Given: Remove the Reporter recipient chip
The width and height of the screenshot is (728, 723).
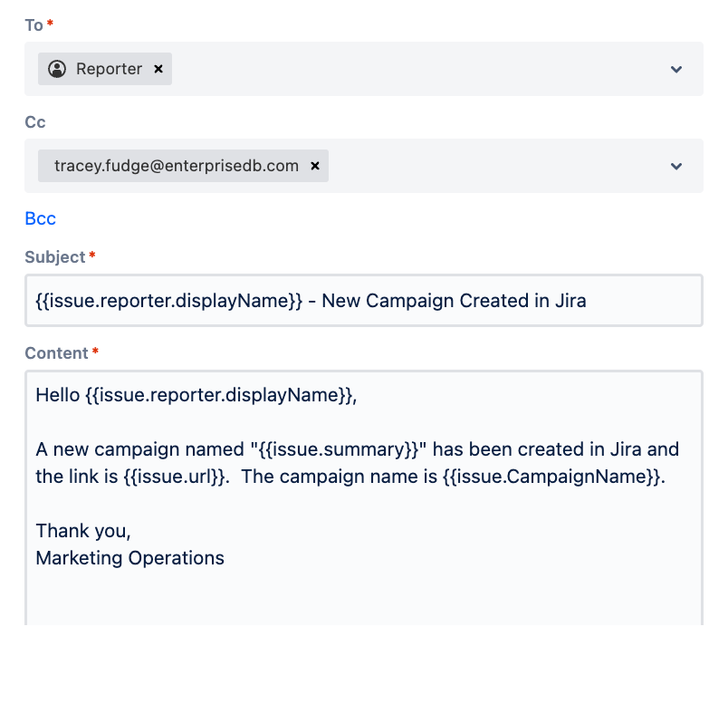Looking at the screenshot, I should tap(158, 69).
